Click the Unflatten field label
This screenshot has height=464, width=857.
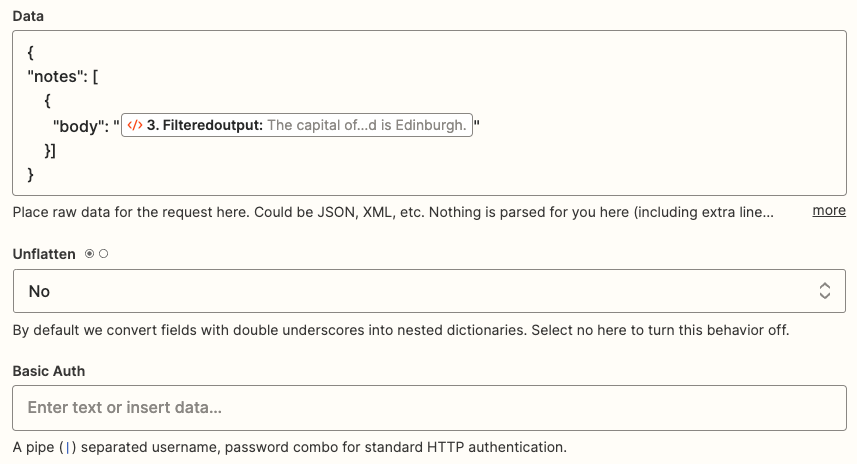(44, 254)
